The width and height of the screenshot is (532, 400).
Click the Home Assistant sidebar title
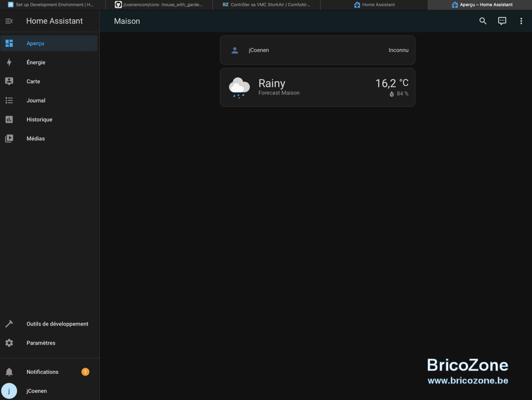pos(55,21)
